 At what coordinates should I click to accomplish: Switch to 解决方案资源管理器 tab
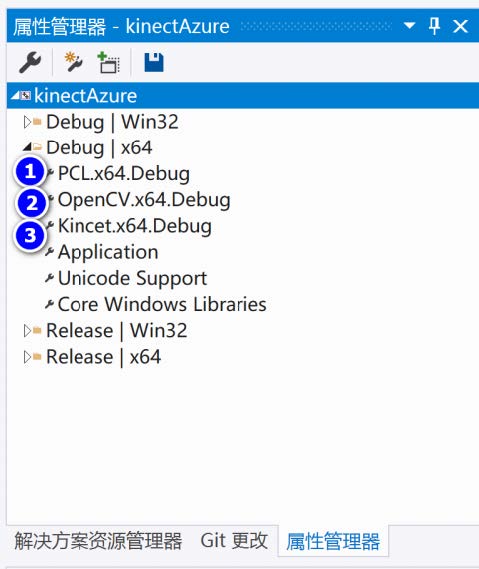98,541
